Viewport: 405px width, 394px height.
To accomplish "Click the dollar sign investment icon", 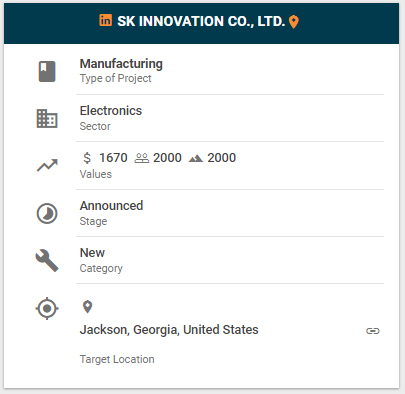I will click(87, 158).
